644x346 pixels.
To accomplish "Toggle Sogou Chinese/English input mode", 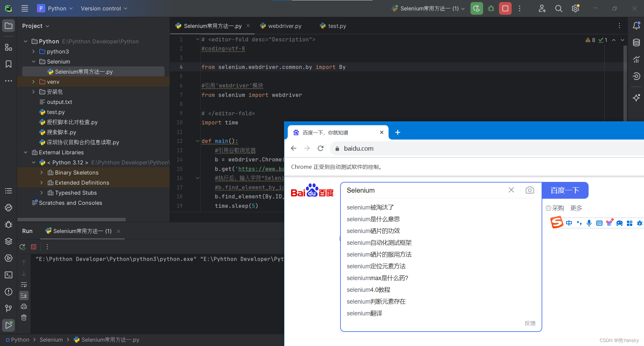I will coord(569,223).
